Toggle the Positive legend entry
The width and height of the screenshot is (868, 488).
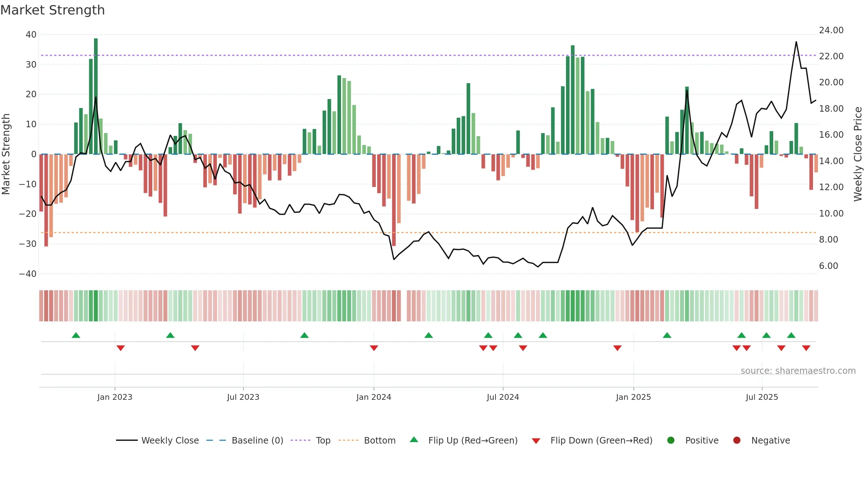point(693,440)
